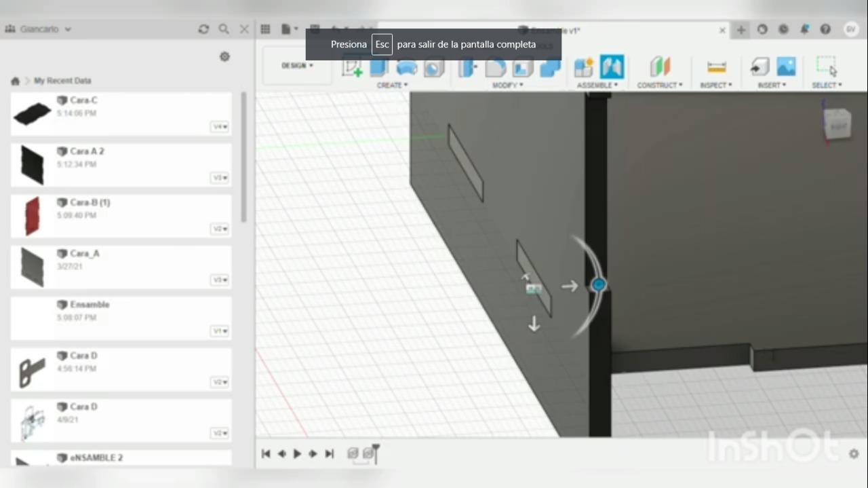868x488 pixels.
Task: Close the data panel
Action: [244, 29]
